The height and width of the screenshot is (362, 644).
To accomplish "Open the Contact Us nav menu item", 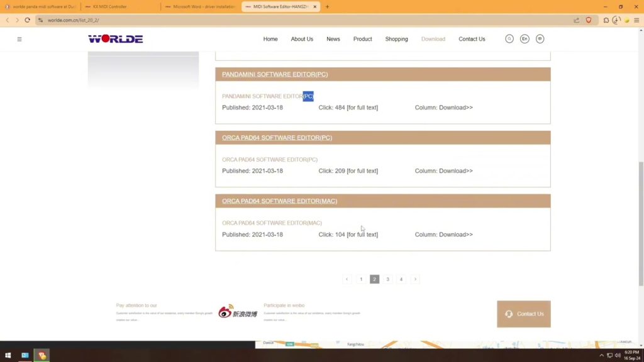I will point(472,39).
